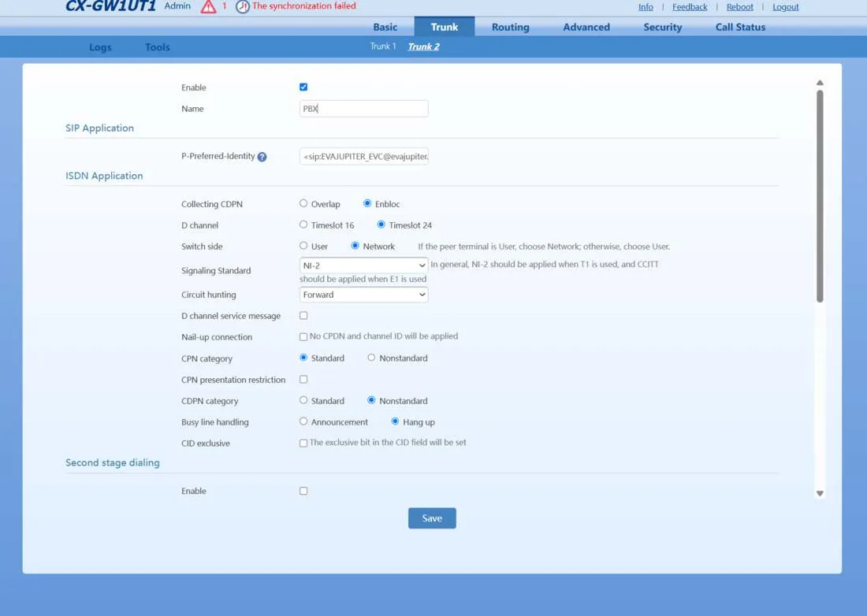Select Standard for CDPN category

303,400
